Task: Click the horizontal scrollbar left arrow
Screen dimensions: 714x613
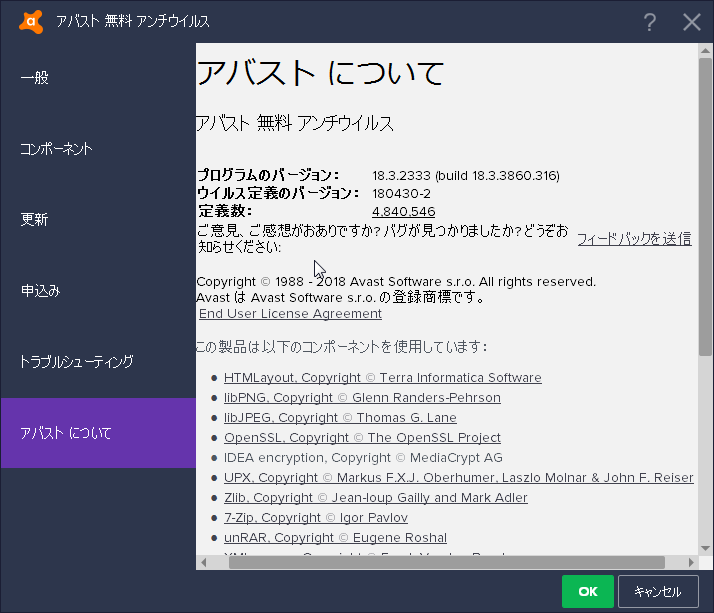Action: 203,562
